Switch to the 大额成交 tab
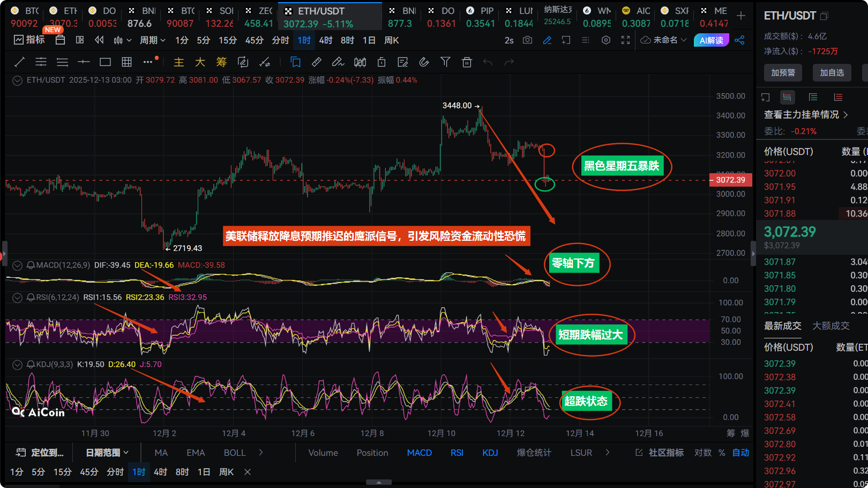The image size is (868, 488). pos(830,326)
